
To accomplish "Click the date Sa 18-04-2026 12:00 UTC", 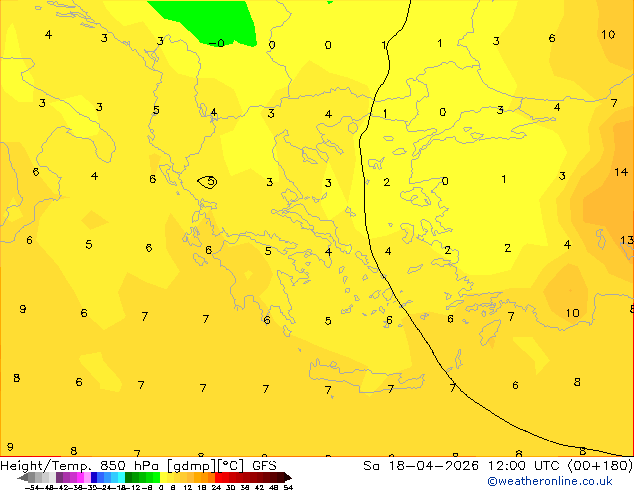I will point(464,465).
